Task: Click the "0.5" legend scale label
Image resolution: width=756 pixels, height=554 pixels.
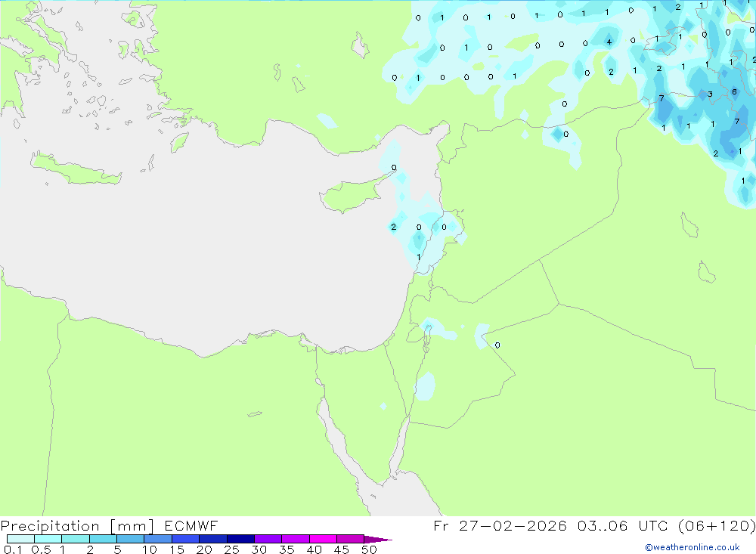Action: pos(41,549)
